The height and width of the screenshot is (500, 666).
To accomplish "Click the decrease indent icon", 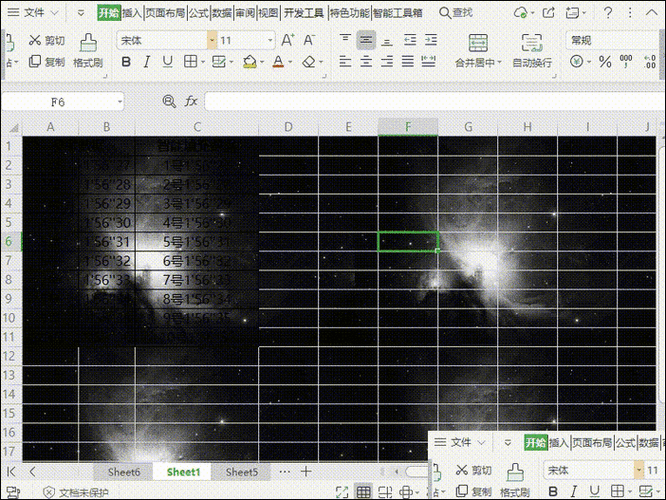I will [x=410, y=40].
